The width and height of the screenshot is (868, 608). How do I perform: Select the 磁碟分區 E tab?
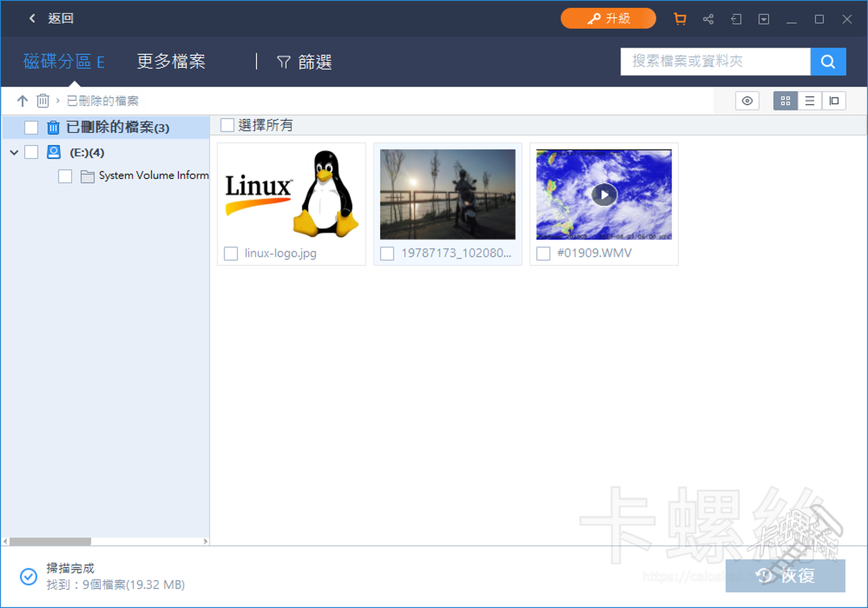64,62
